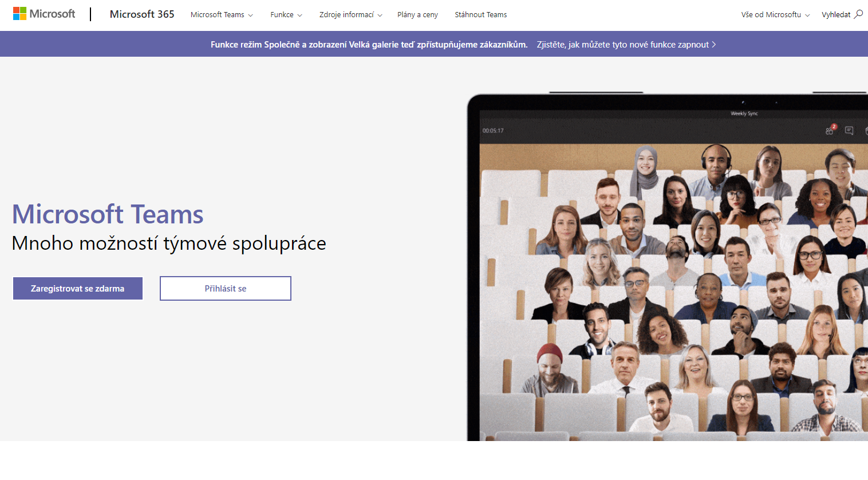868x480 pixels.
Task: Open the Vše od Microsoftu dropdown
Action: click(775, 15)
